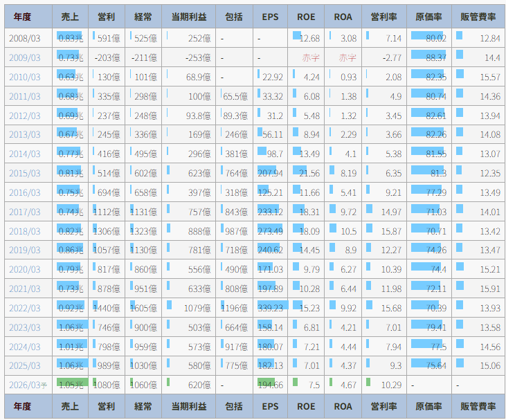Open the 2015/03 fiscal year row
Viewport: 506px width, 420px height.
click(25, 173)
